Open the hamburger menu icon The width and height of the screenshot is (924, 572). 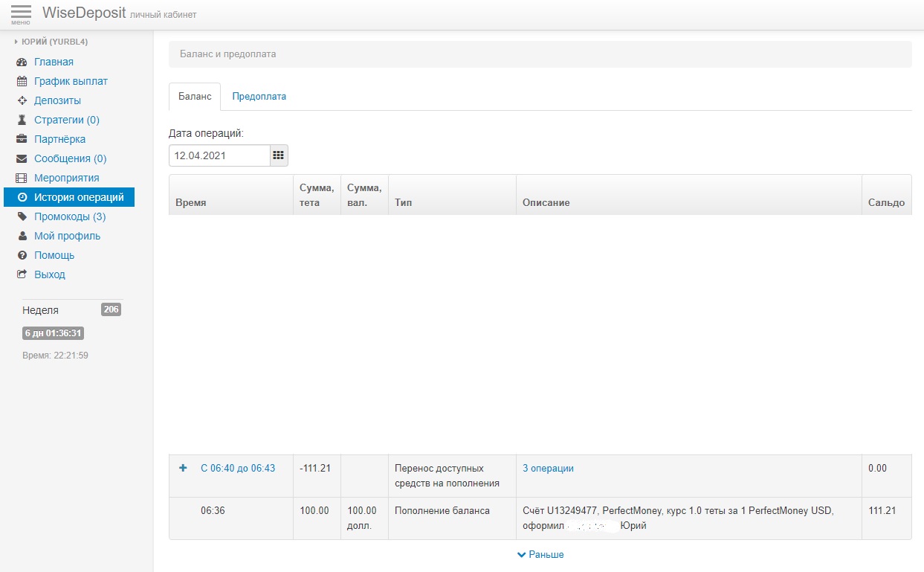[x=21, y=13]
